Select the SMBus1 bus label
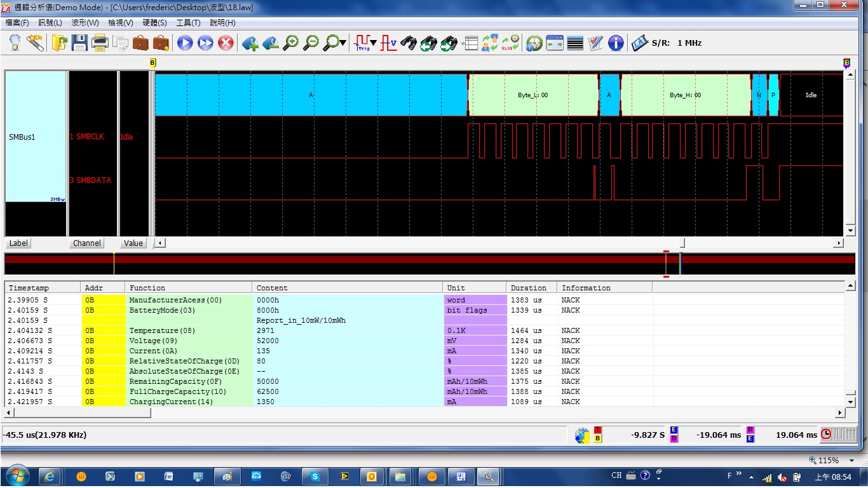868x488 pixels. [21, 137]
